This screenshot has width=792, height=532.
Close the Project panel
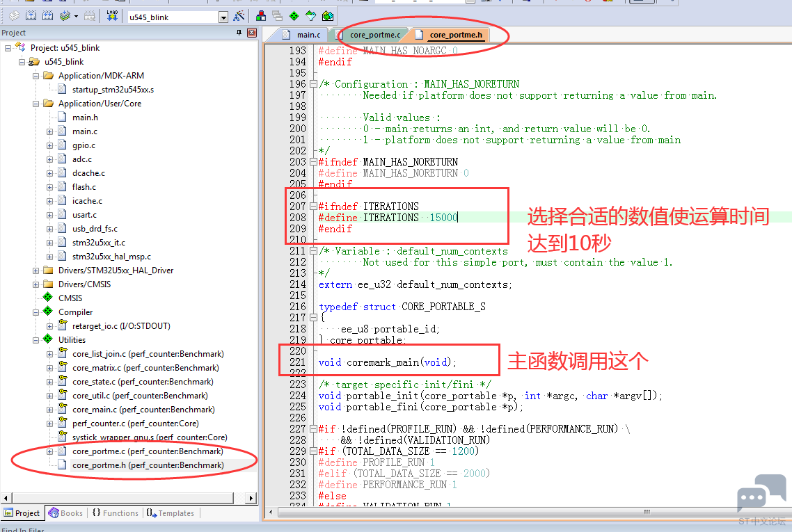251,33
